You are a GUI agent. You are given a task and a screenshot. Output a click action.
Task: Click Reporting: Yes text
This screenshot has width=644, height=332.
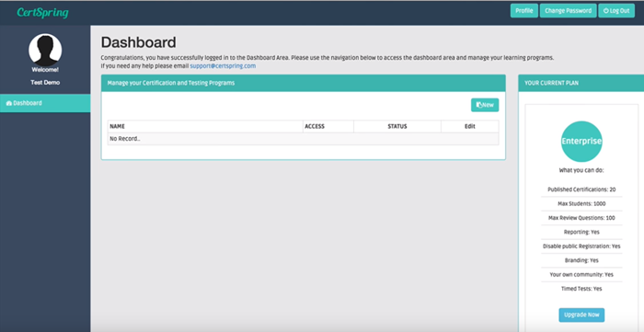(581, 232)
